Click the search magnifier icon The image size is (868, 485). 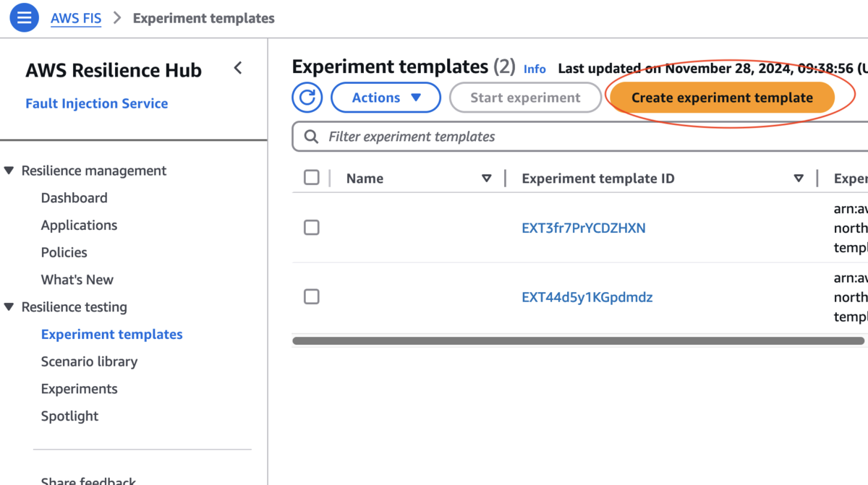(311, 137)
